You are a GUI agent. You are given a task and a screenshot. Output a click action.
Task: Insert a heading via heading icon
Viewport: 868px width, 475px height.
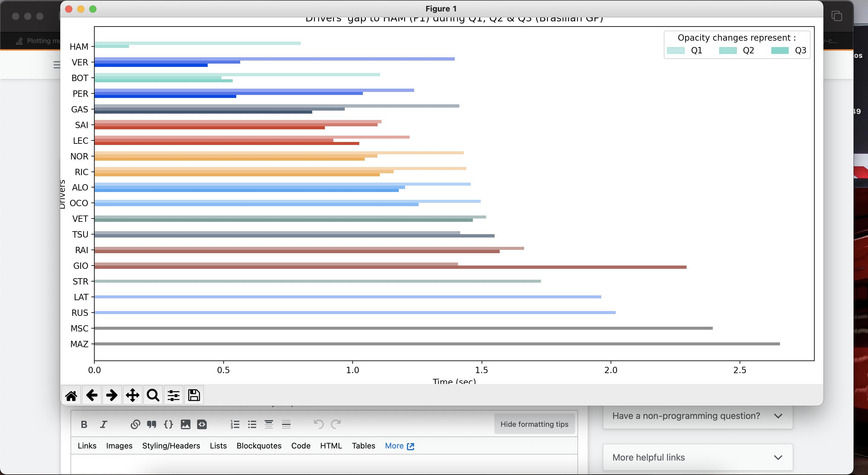coord(269,424)
